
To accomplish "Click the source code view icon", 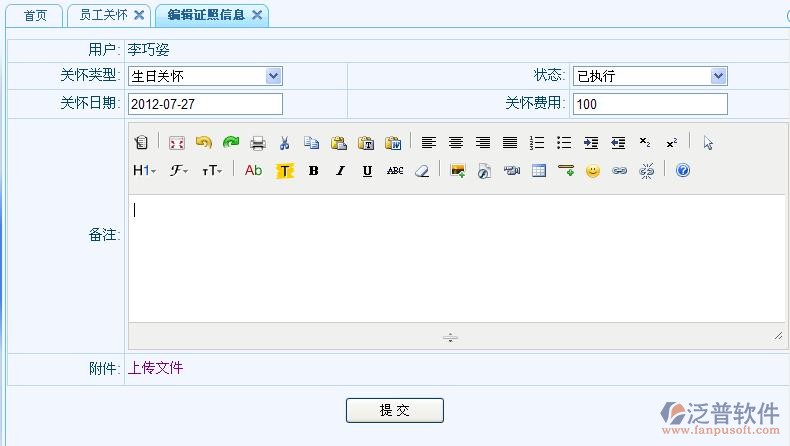I will tap(141, 143).
